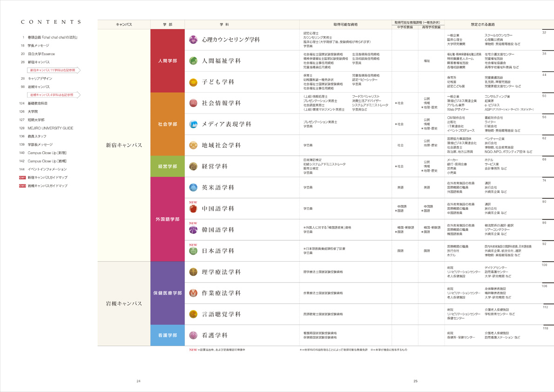Click the brown icon beside 経営学科
Viewport: 554px width, 392px height.
pos(193,167)
